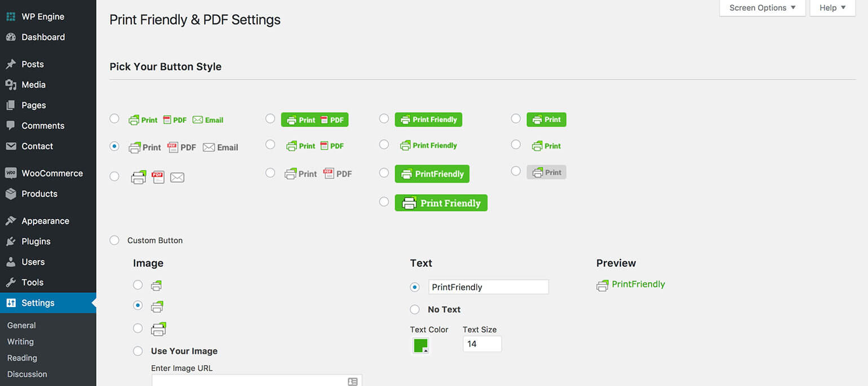Click the Media library icon in the sidebar
Viewport: 868px width, 386px height.
10,85
